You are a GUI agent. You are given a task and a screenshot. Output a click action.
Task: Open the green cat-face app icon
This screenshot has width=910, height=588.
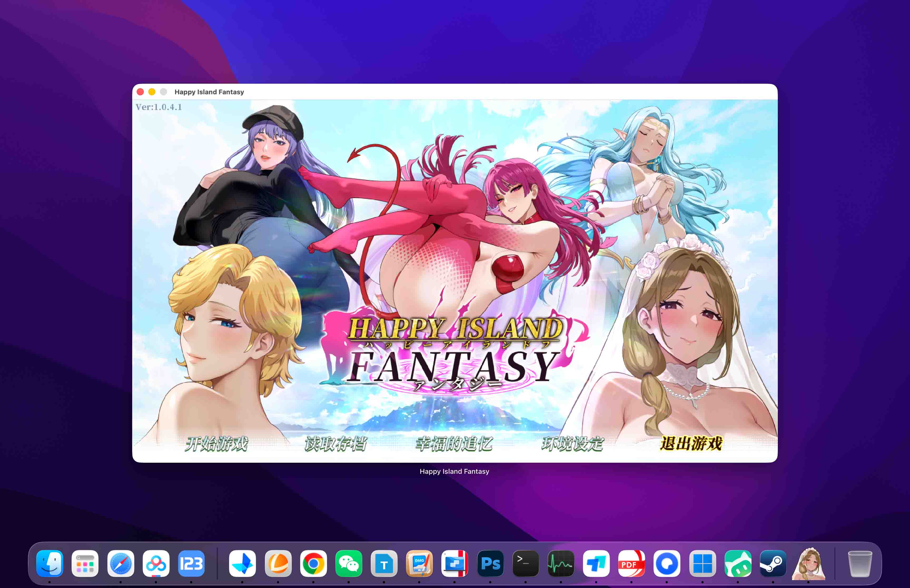738,563
